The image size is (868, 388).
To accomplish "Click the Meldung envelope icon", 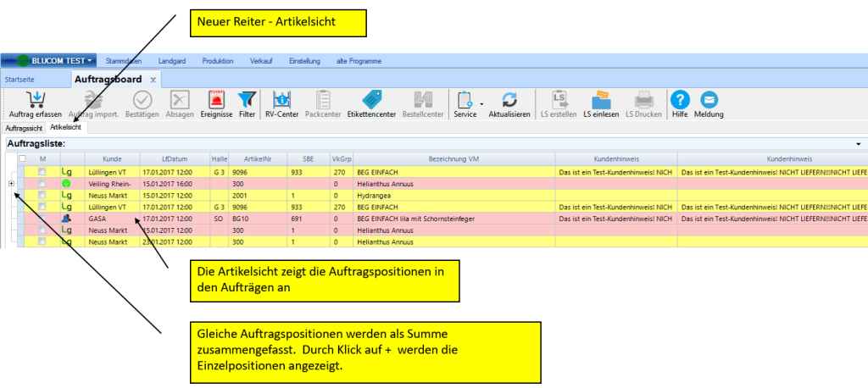I will click(x=709, y=99).
